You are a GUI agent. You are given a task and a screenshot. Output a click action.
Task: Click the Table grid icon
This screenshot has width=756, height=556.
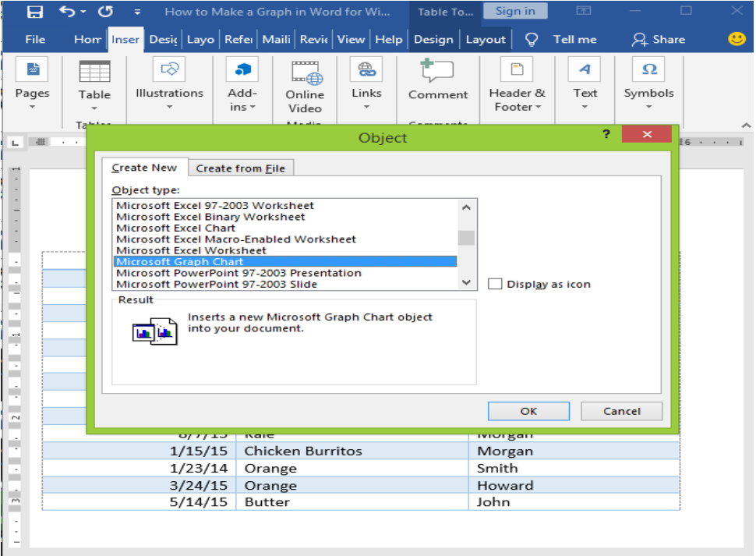(94, 72)
